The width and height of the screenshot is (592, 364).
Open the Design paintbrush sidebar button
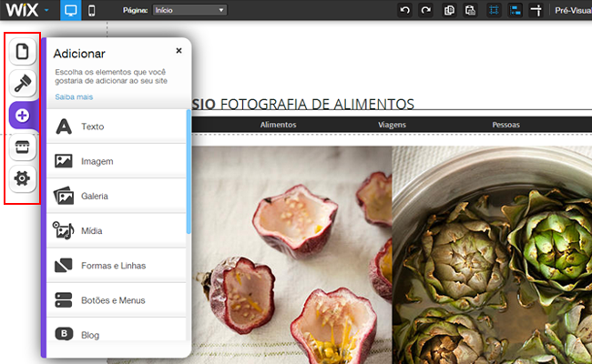coord(22,83)
